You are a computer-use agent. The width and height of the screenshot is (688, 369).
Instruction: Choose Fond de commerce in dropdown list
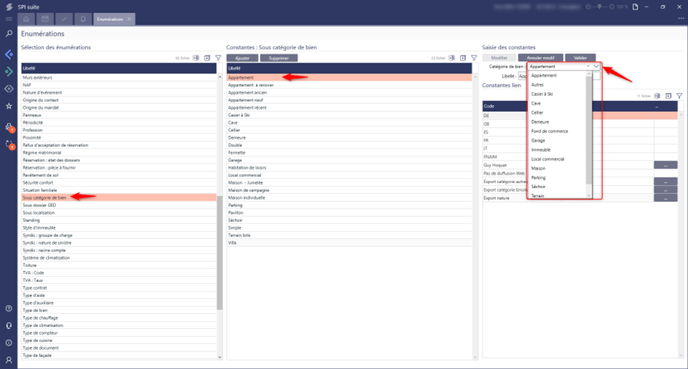coord(549,131)
